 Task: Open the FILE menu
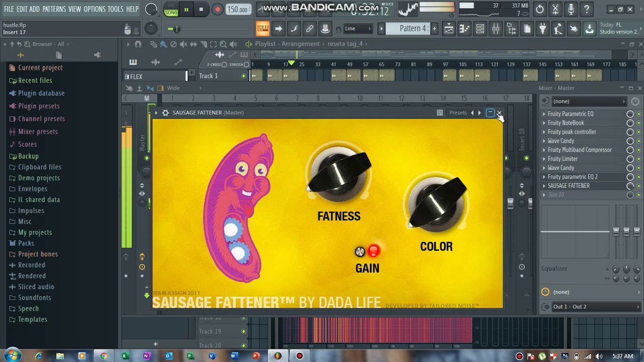pyautogui.click(x=9, y=9)
